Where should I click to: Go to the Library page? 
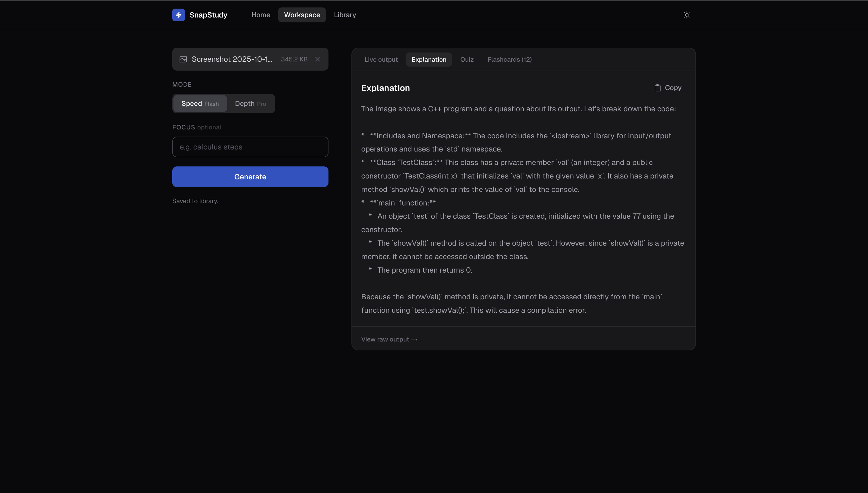coord(345,15)
